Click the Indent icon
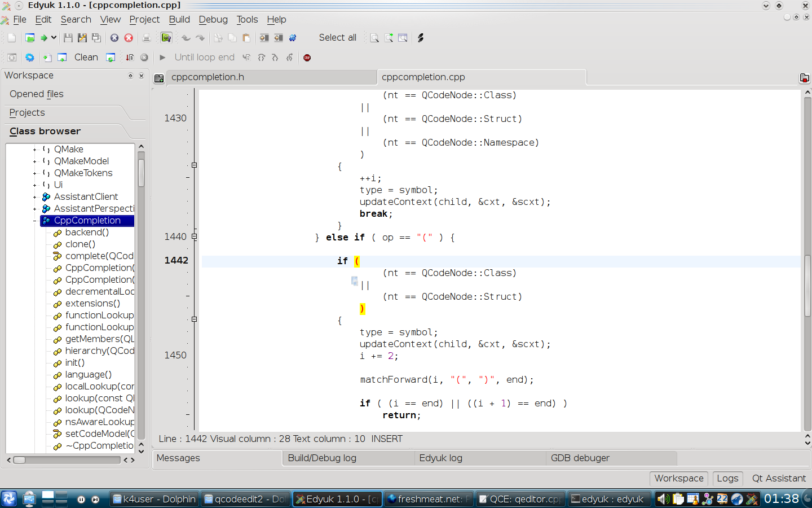Image resolution: width=812 pixels, height=508 pixels. (264, 38)
